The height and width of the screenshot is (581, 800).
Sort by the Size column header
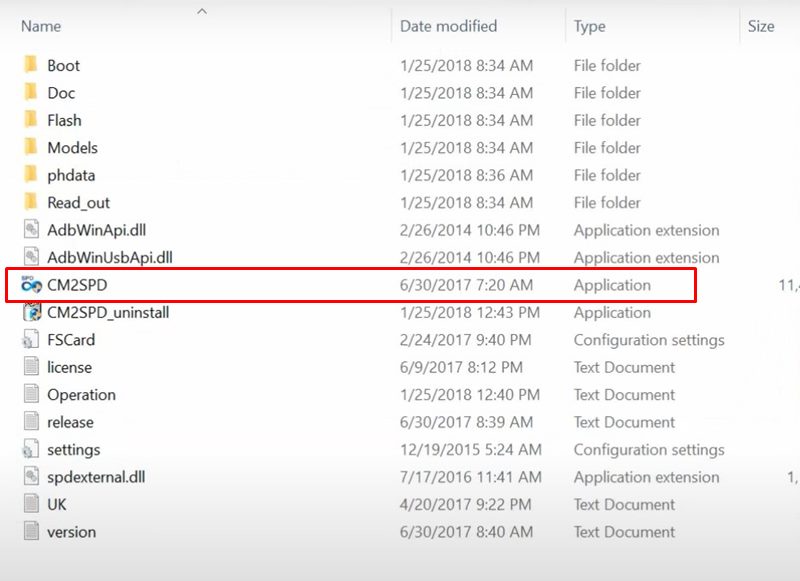[761, 27]
